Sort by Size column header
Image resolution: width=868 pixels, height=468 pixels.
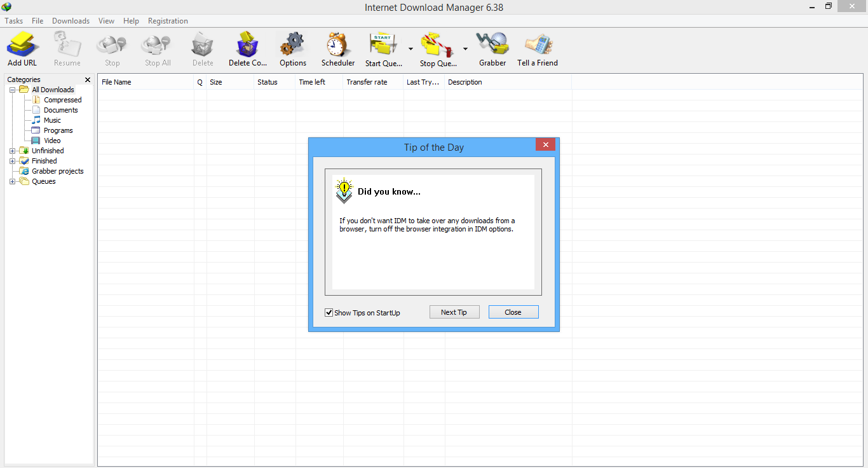click(231, 82)
